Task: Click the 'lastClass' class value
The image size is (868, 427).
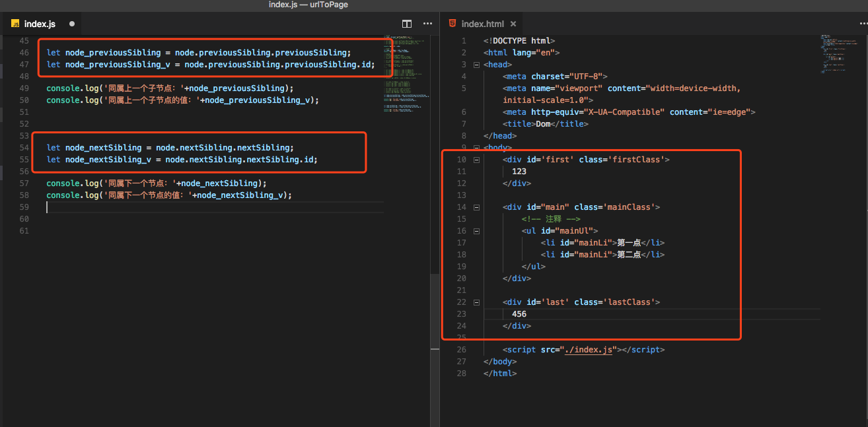Action: tap(630, 302)
